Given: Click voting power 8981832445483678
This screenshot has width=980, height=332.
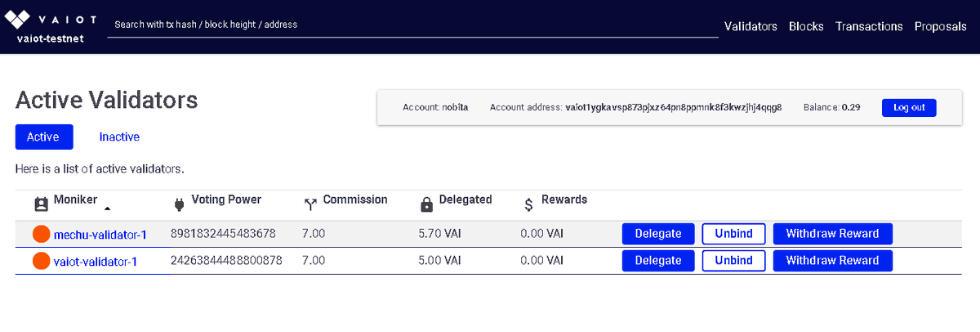Looking at the screenshot, I should coord(223,234).
